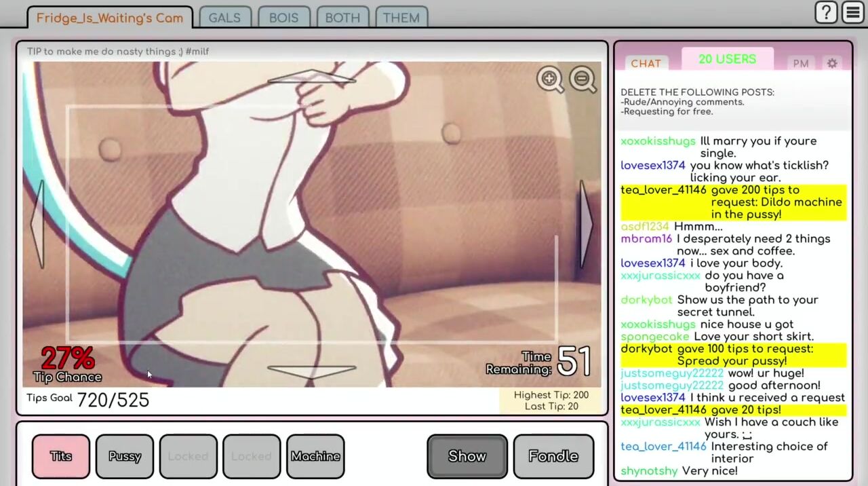This screenshot has width=868, height=486.
Task: Pan camera with the up arrow
Action: (x=311, y=77)
